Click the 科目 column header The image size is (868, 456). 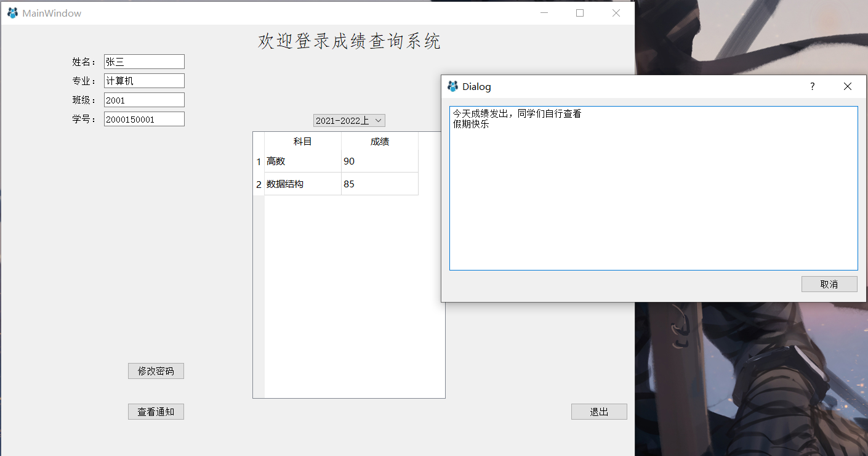pos(302,141)
